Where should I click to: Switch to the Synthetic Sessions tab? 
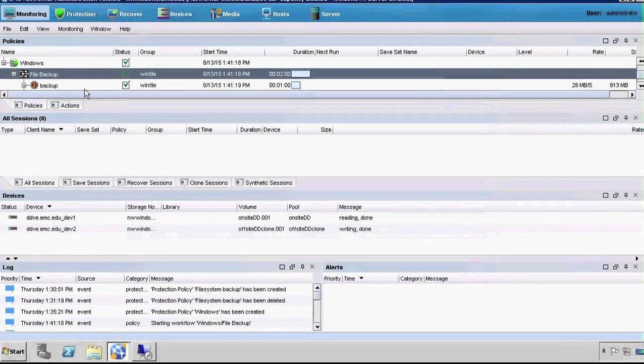point(264,183)
